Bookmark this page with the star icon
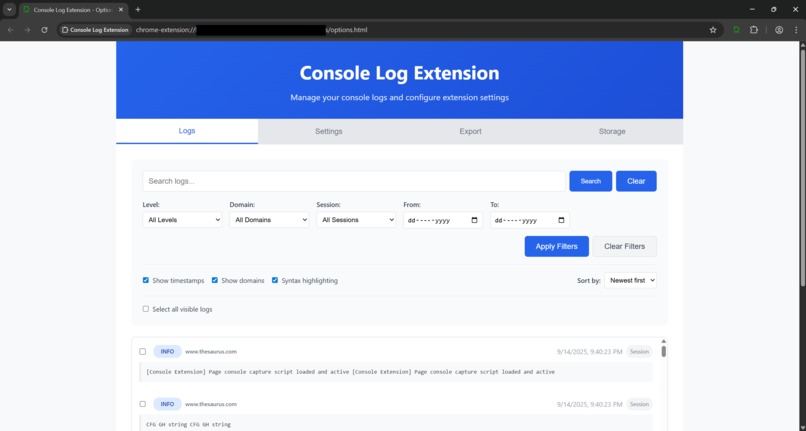806x431 pixels. 713,30
